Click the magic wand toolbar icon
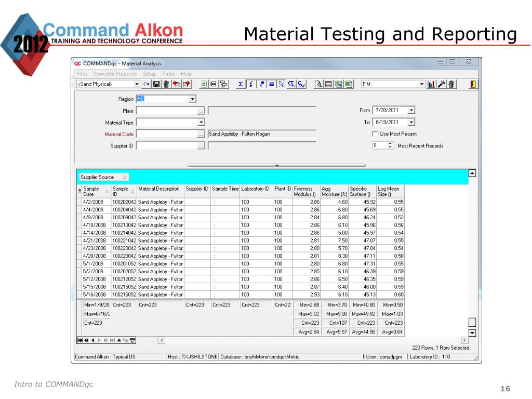This screenshot has height=399, width=532. [x=441, y=84]
